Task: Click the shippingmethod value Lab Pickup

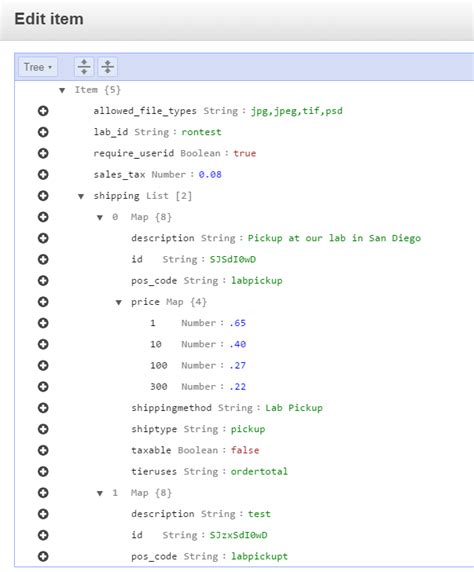Action: pos(294,408)
